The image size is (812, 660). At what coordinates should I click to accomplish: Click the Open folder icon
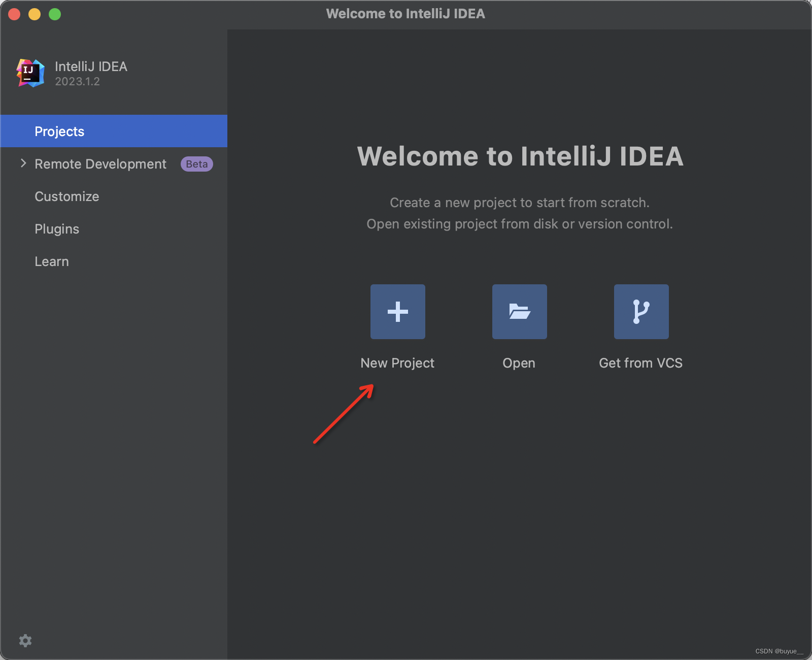520,312
